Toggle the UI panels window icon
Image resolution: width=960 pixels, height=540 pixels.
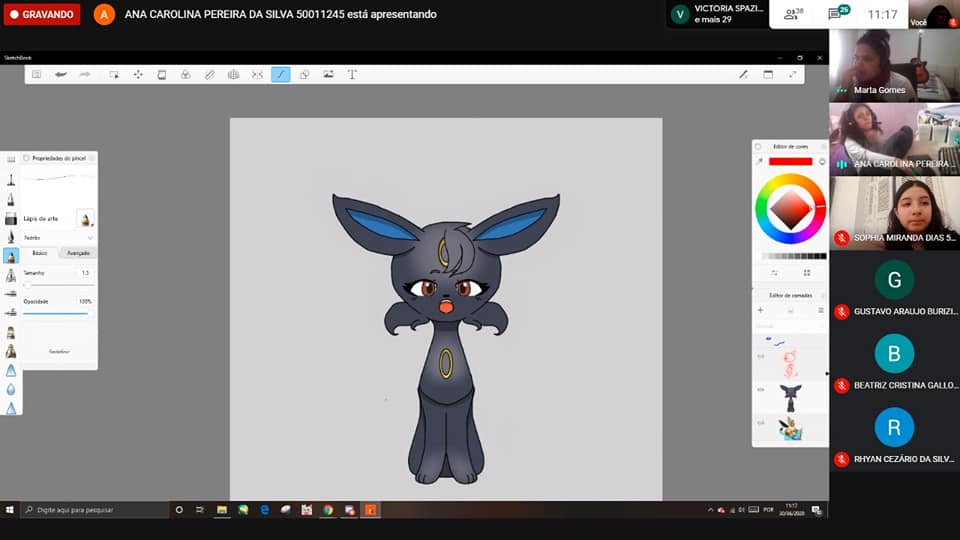pos(768,75)
